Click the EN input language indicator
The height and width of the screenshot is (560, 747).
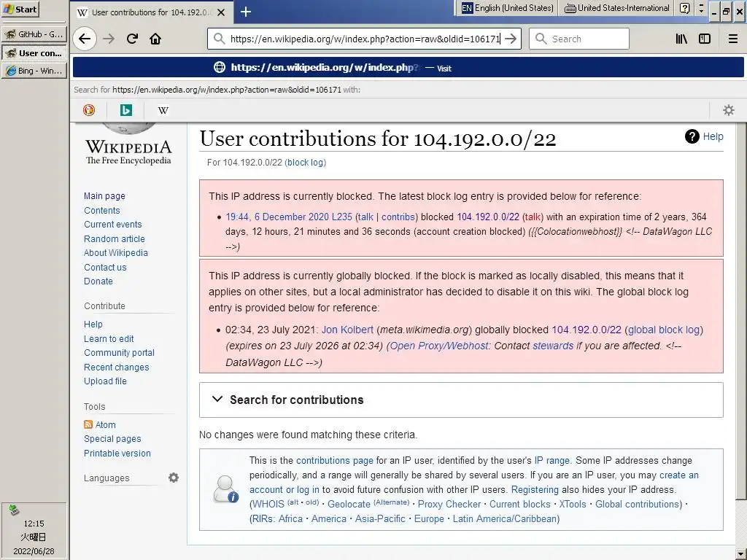(x=467, y=8)
